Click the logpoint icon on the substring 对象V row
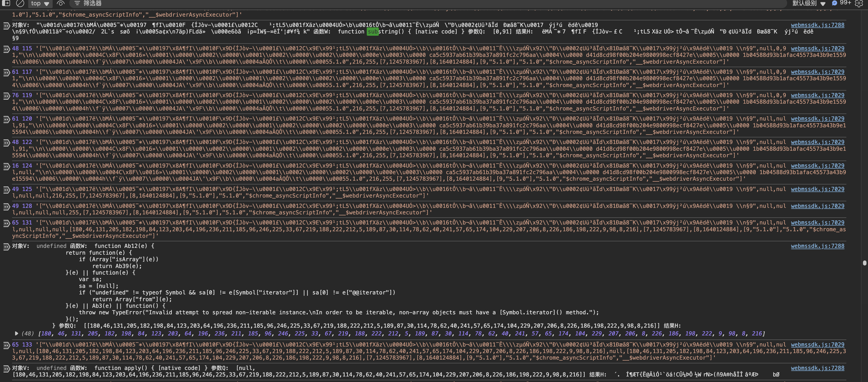Viewport: 868px width, 382px height. (x=6, y=26)
